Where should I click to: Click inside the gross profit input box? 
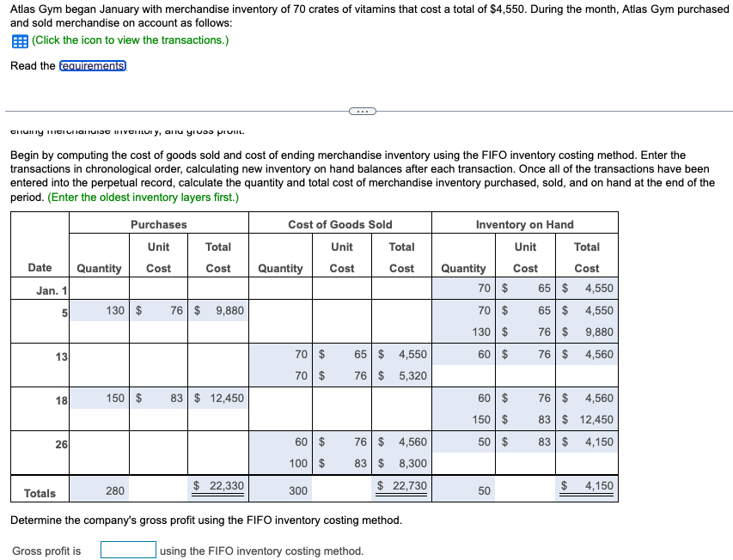point(127,551)
